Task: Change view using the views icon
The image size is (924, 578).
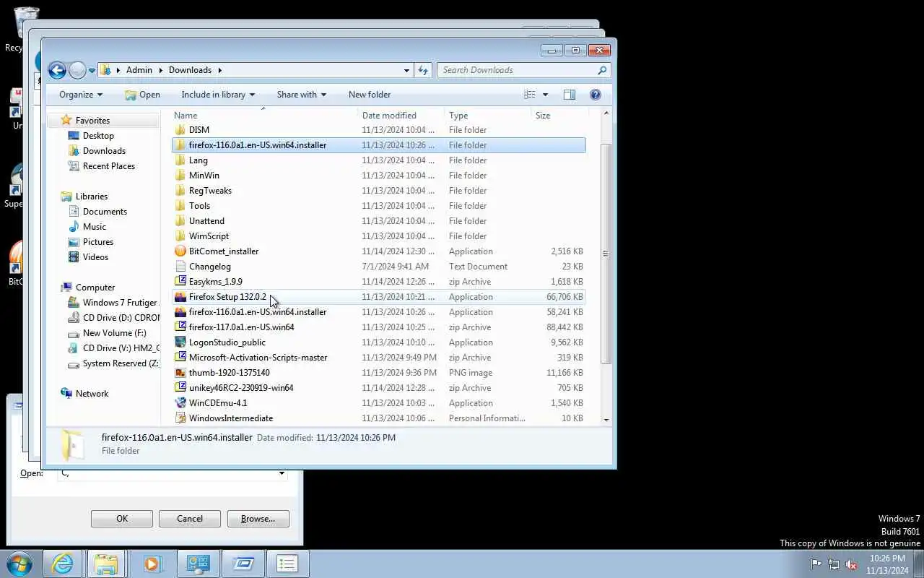Action: (x=530, y=95)
